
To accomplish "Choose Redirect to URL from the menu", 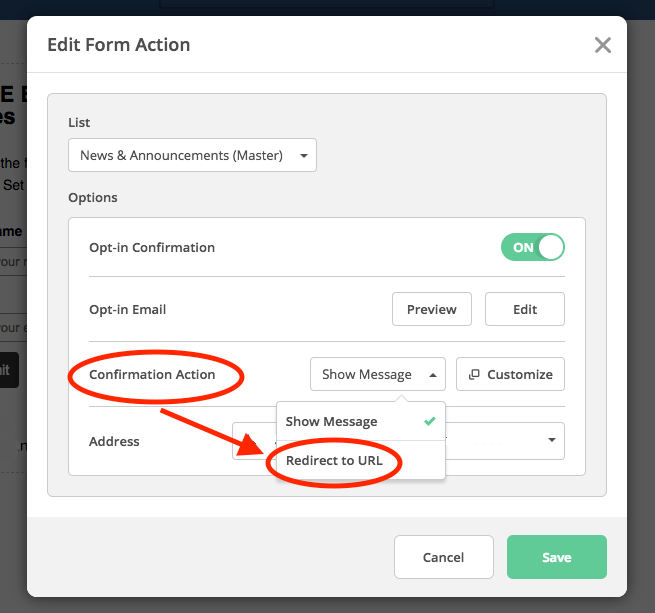I will click(x=334, y=461).
